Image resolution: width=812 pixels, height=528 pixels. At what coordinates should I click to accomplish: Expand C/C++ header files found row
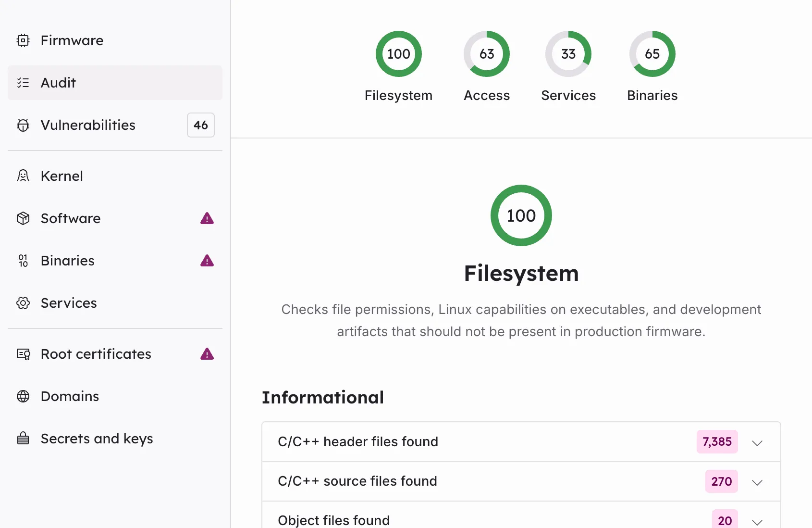757,442
